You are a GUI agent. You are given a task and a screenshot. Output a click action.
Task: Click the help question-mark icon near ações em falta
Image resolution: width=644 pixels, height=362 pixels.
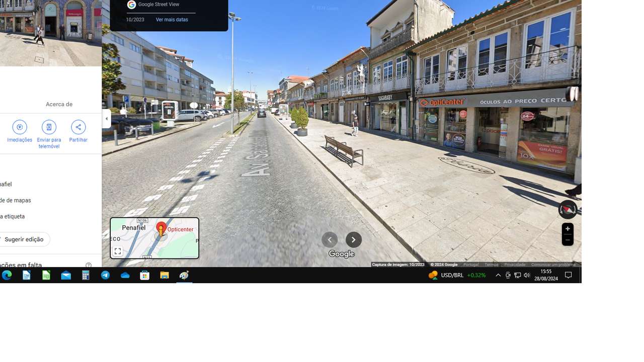[89, 265]
